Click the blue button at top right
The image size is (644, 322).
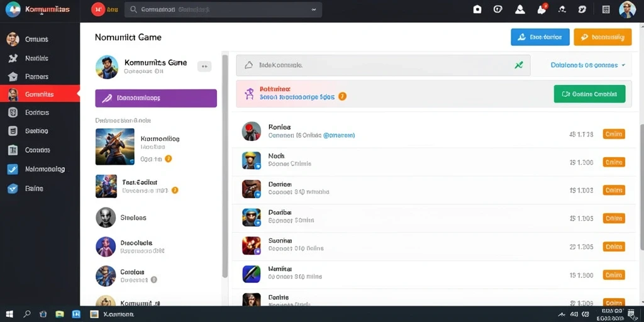click(x=540, y=37)
